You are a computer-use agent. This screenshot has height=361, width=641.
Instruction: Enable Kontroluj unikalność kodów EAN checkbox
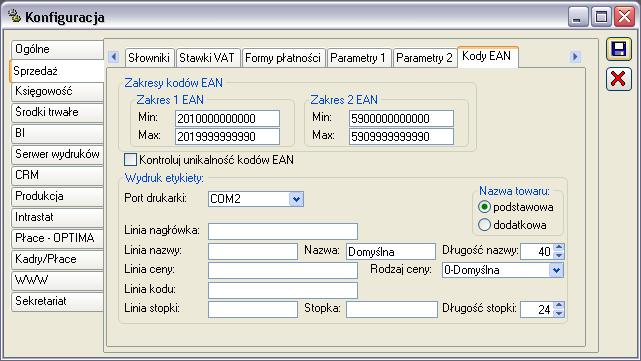click(x=130, y=159)
